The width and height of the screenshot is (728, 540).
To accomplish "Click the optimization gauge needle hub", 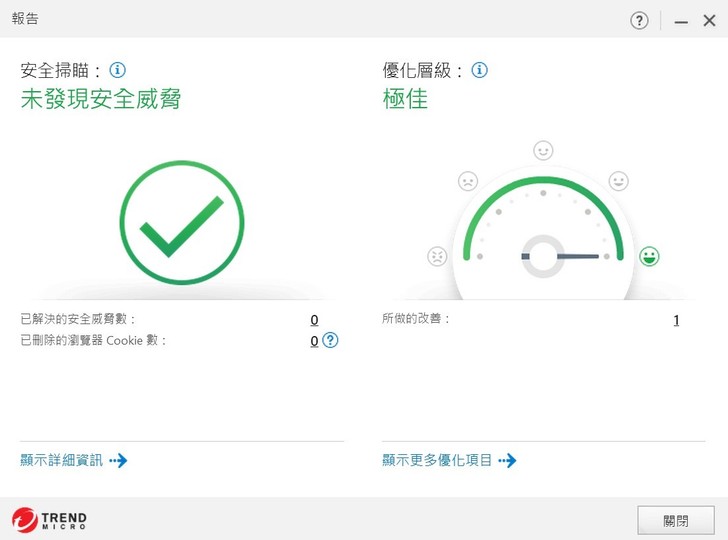I will click(x=543, y=256).
